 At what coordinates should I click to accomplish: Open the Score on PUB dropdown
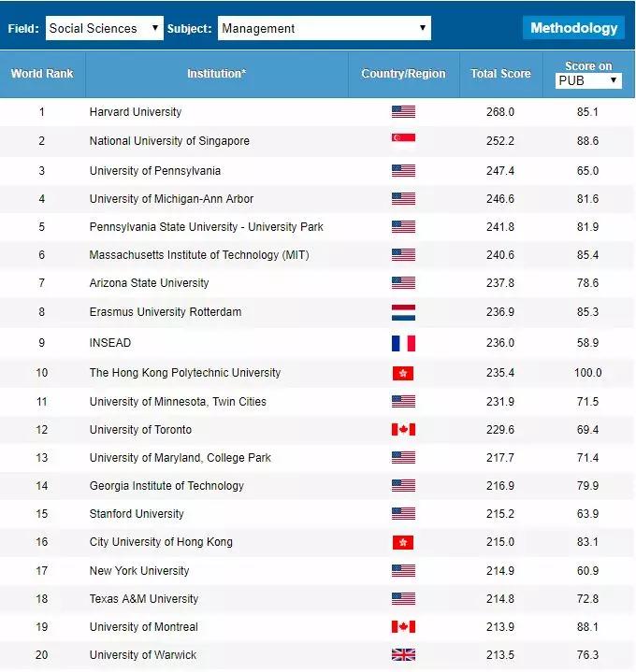(588, 80)
